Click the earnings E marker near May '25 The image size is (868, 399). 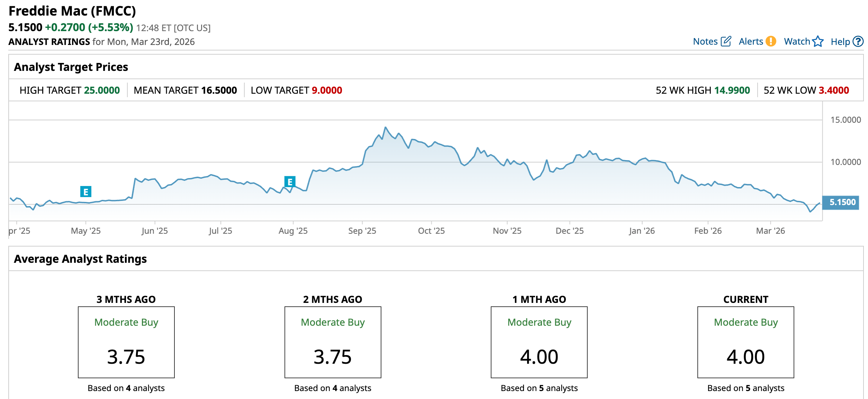tap(86, 192)
